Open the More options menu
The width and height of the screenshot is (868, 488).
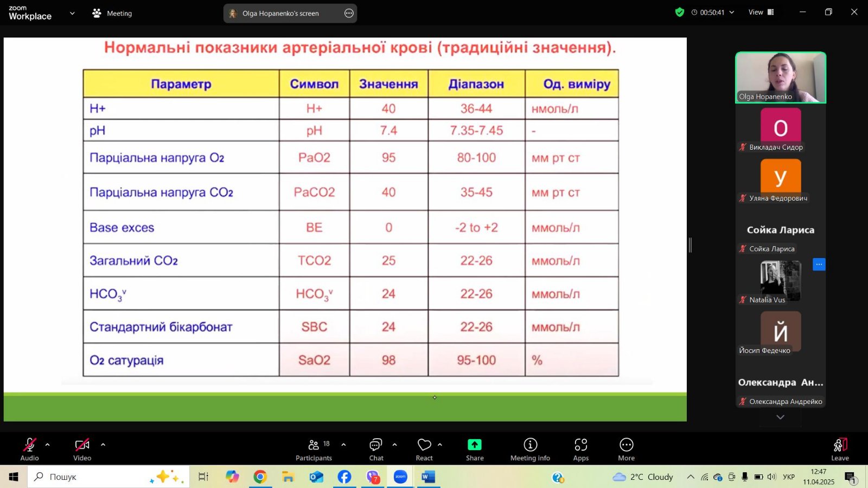[626, 449]
